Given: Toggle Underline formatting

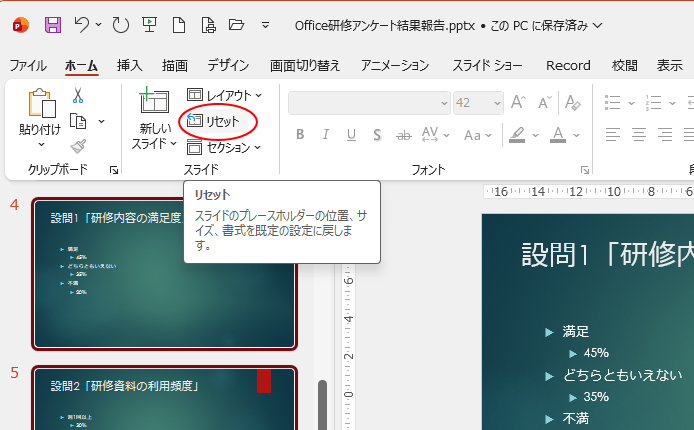Looking at the screenshot, I should 351,134.
